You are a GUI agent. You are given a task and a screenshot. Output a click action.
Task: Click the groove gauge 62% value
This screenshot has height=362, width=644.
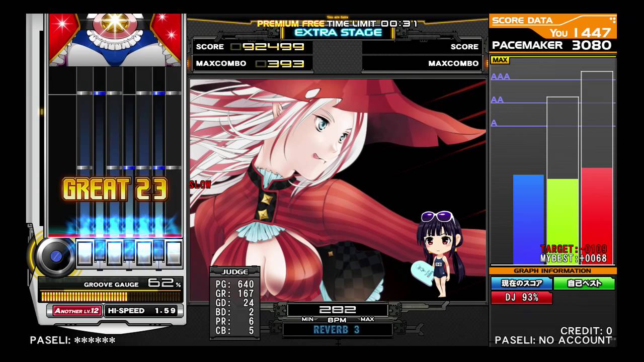click(x=164, y=283)
